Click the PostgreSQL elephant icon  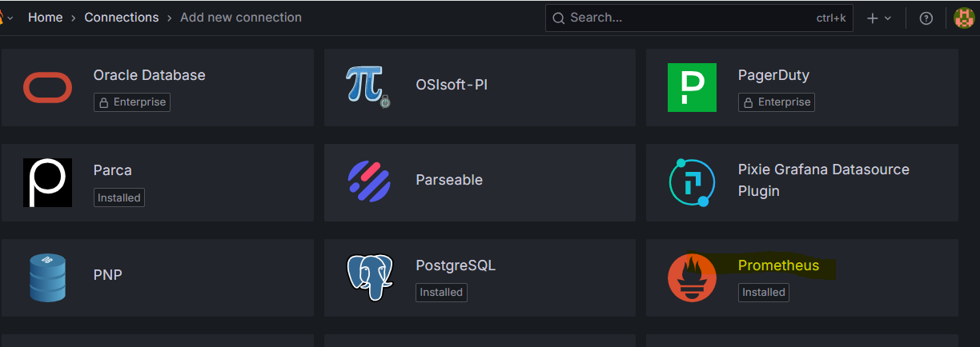click(x=369, y=277)
